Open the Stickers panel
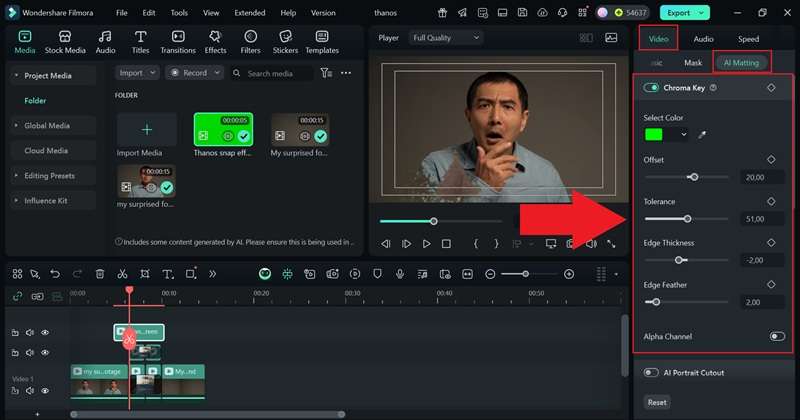The image size is (800, 420). coord(284,41)
